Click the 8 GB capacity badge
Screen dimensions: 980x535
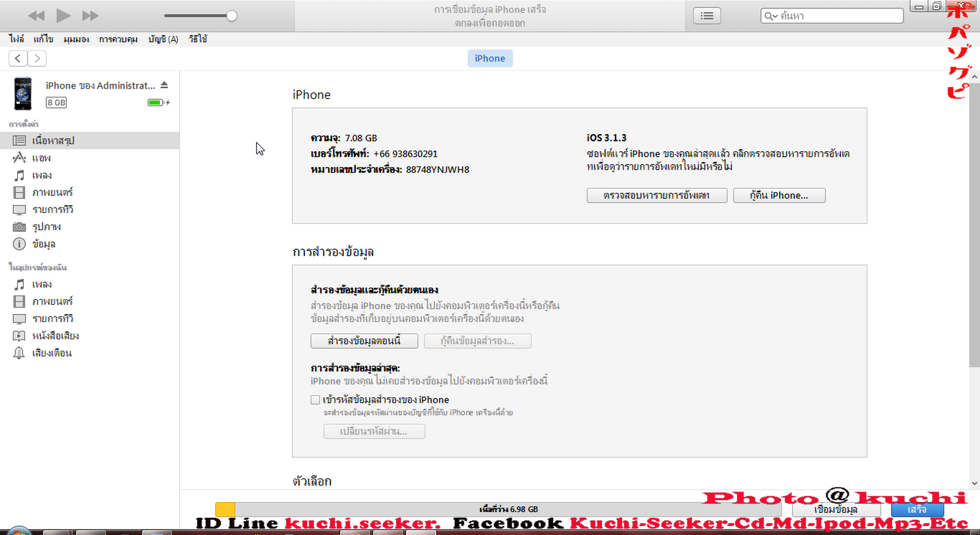point(56,102)
